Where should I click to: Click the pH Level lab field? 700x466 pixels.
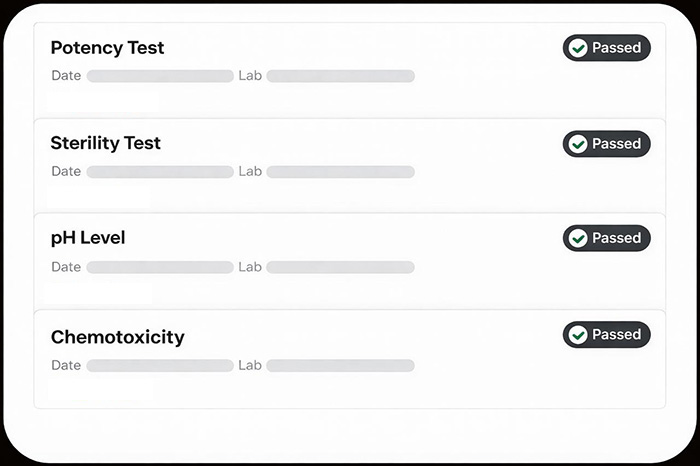(340, 267)
